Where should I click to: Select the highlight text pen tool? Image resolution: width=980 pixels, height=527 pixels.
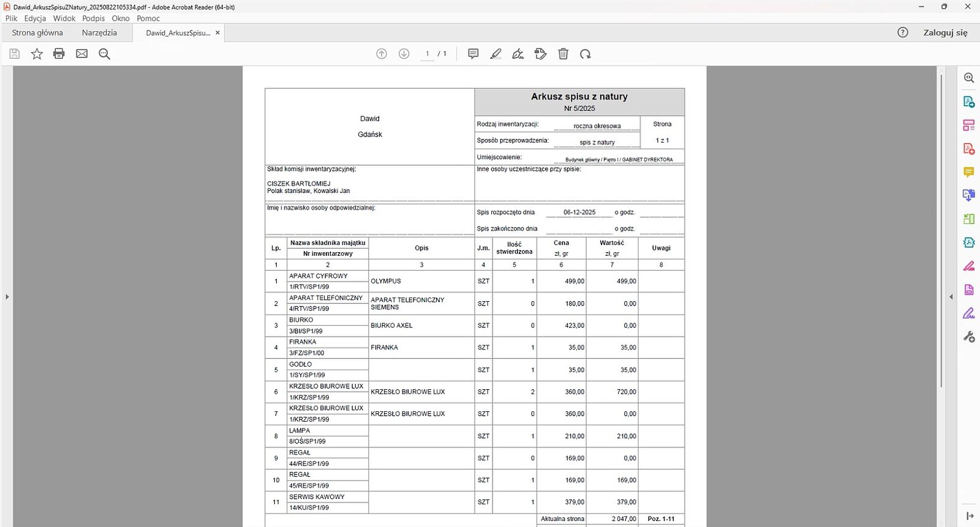click(496, 54)
